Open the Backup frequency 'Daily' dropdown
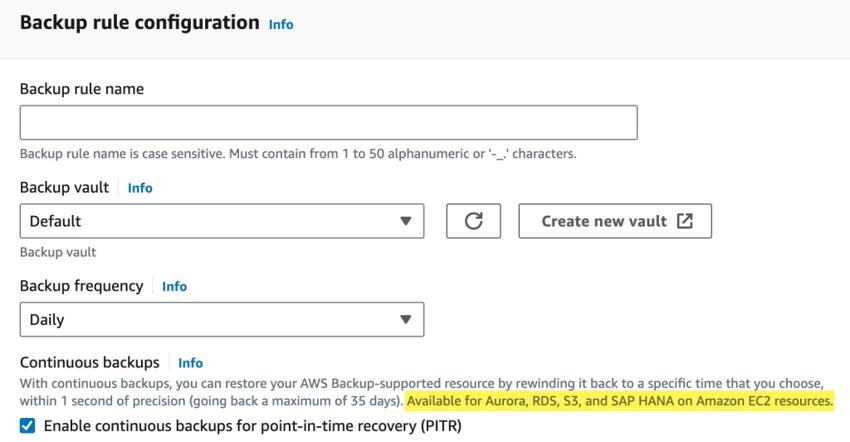Screen dimensions: 850x442 pyautogui.click(x=222, y=319)
